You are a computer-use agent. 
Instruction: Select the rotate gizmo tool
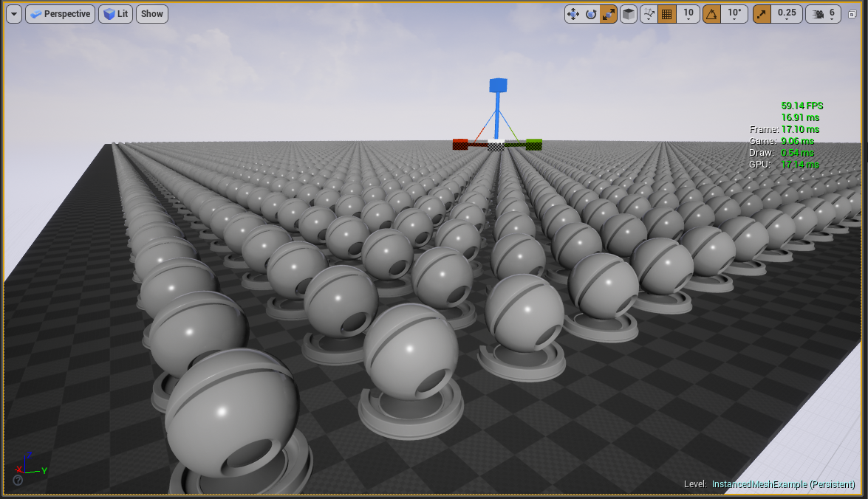(591, 14)
